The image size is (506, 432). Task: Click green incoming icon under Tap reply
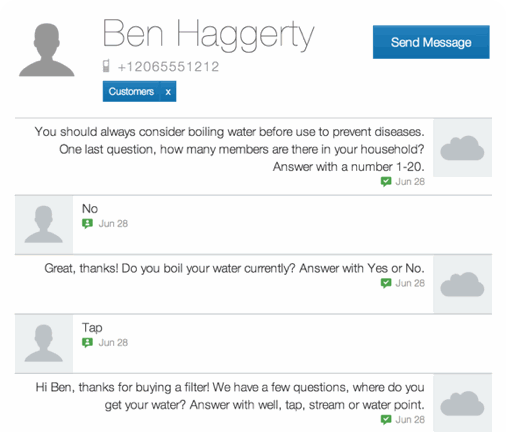[87, 343]
